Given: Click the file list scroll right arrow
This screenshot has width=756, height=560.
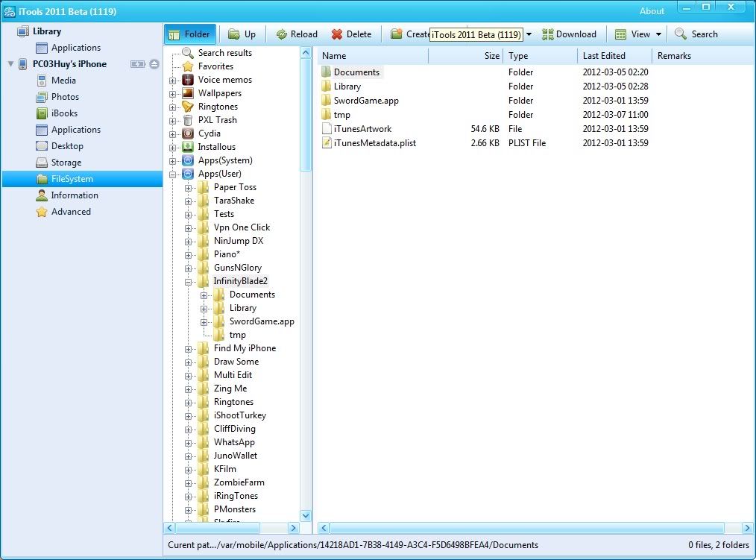Looking at the screenshot, I should [x=747, y=528].
